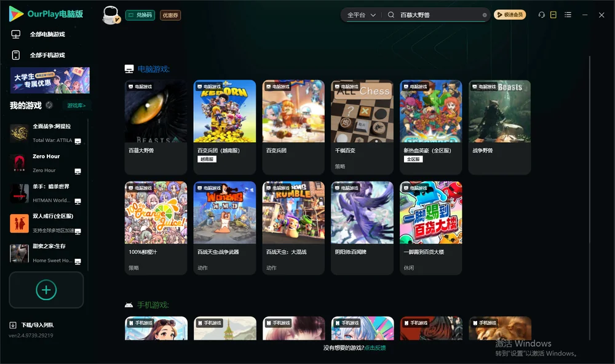This screenshot has height=364, width=615.
Task: Select the 战争野兽 game card
Action: [499, 127]
